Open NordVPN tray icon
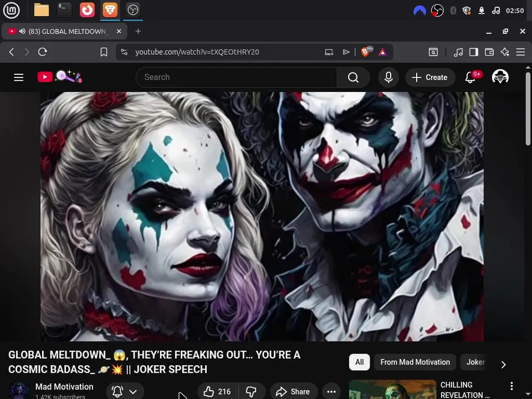This screenshot has width=532, height=399. [420, 11]
